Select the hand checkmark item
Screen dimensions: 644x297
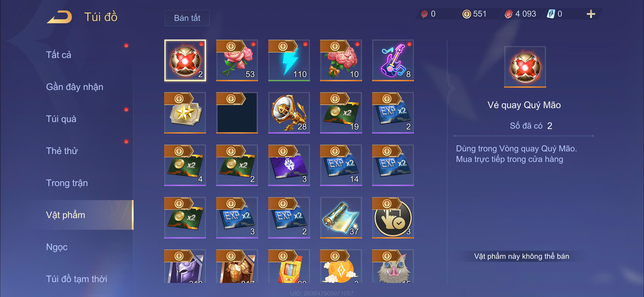click(x=393, y=218)
